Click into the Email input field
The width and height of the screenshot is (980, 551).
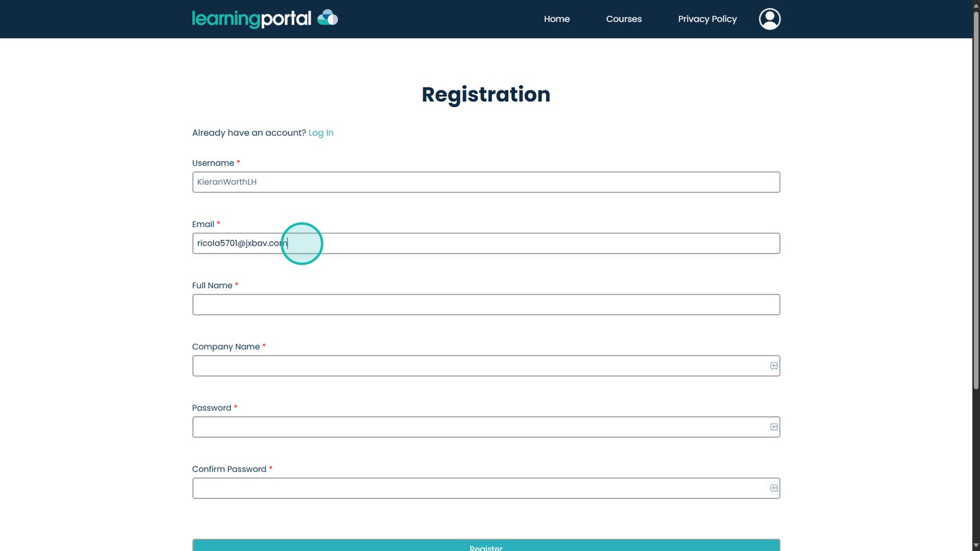(x=486, y=244)
